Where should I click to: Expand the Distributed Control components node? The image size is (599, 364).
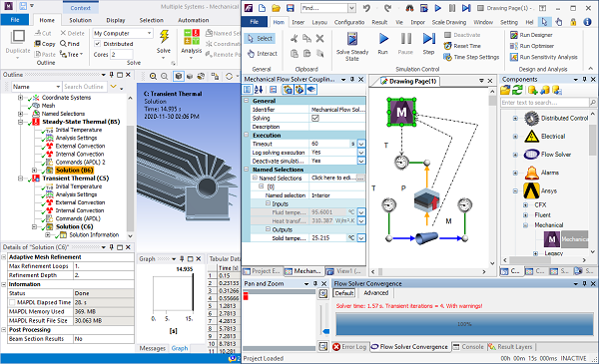click(515, 119)
